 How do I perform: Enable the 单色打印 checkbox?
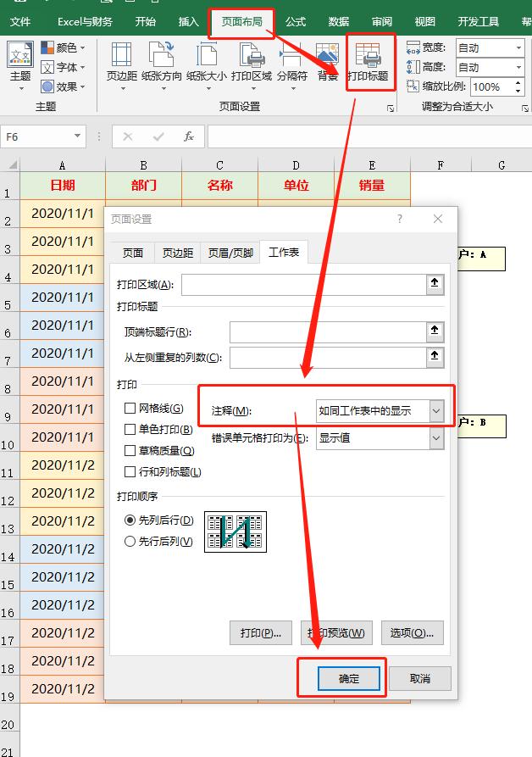pos(130,429)
